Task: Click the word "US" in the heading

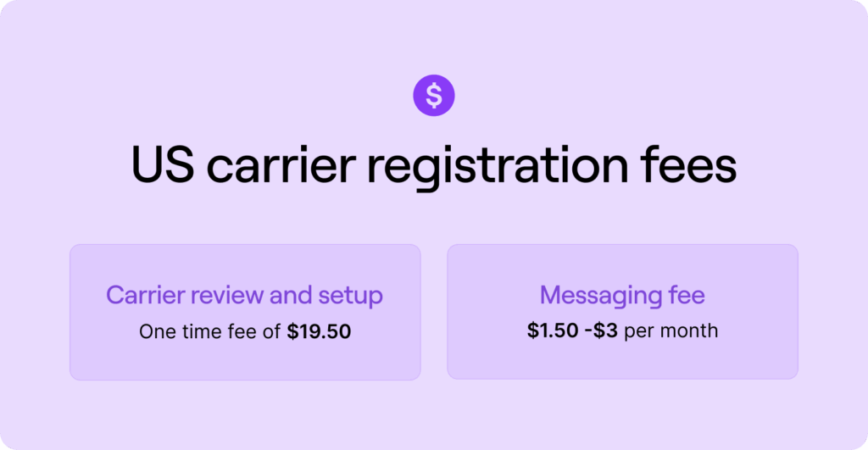Action: point(161,164)
